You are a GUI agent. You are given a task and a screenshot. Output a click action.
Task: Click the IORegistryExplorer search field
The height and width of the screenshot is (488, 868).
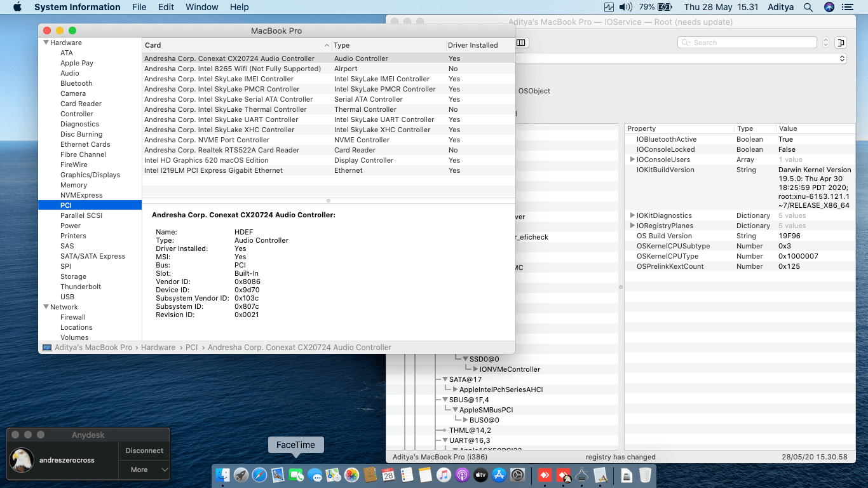coord(747,43)
